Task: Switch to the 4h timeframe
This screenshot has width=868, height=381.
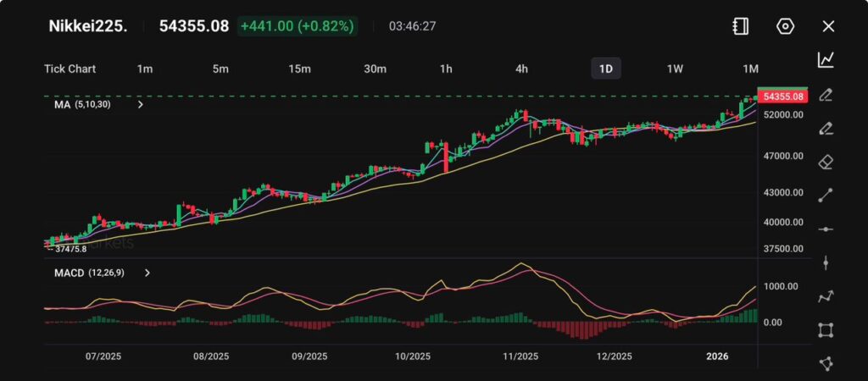Action: click(x=521, y=69)
